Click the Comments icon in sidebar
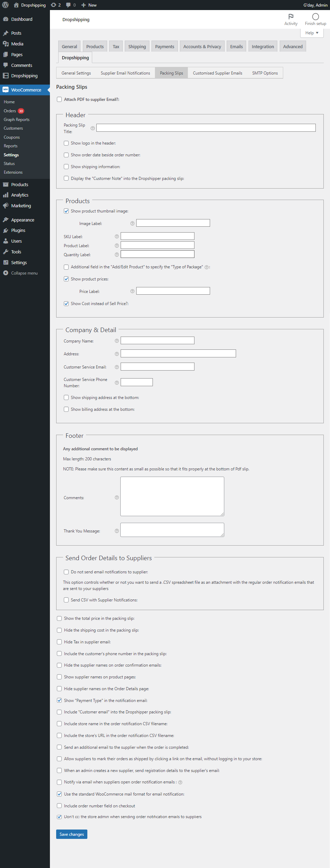 (x=6, y=65)
